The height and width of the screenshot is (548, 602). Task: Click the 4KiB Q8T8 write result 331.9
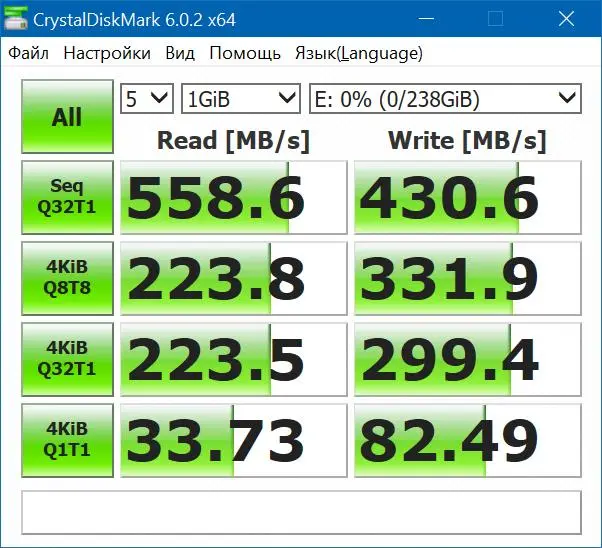[x=468, y=278]
